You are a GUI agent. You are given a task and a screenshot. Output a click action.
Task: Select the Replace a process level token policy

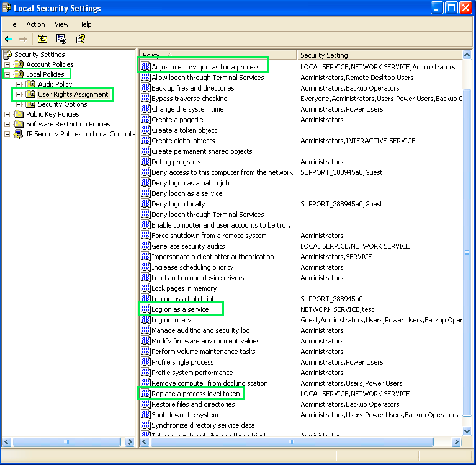tap(195, 394)
